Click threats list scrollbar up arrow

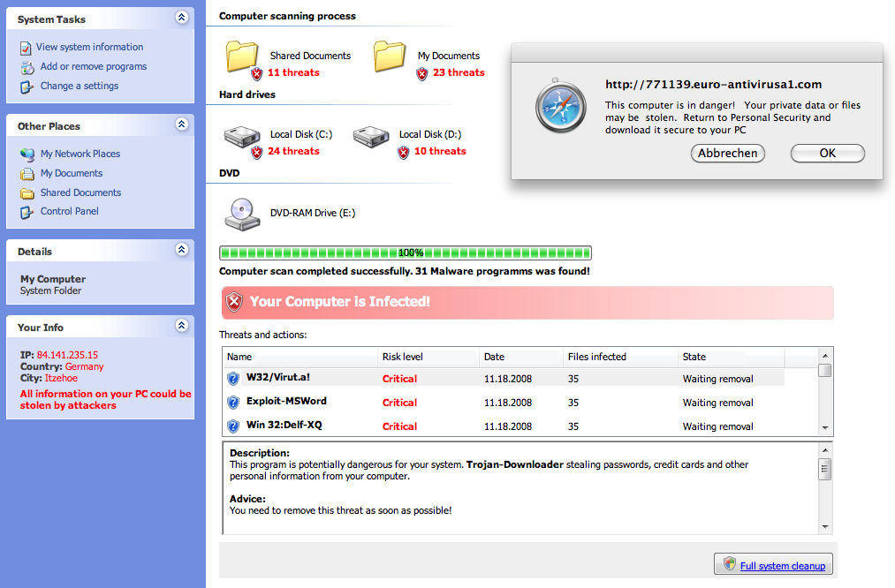pyautogui.click(x=825, y=355)
